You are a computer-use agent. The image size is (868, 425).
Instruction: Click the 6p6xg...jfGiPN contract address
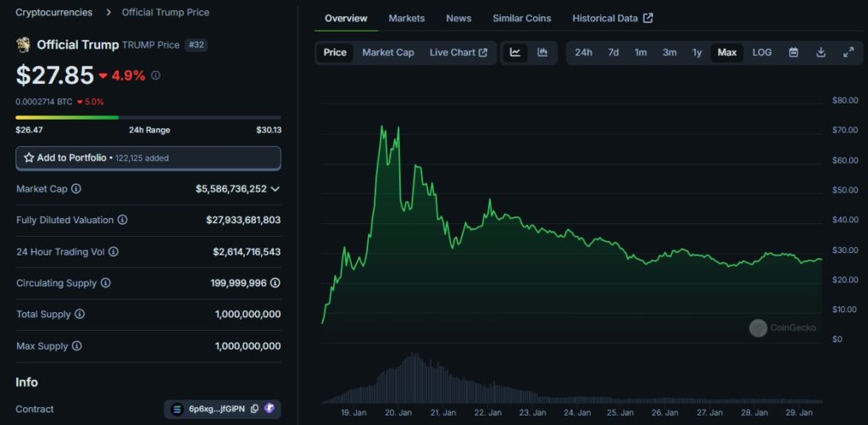pos(216,409)
